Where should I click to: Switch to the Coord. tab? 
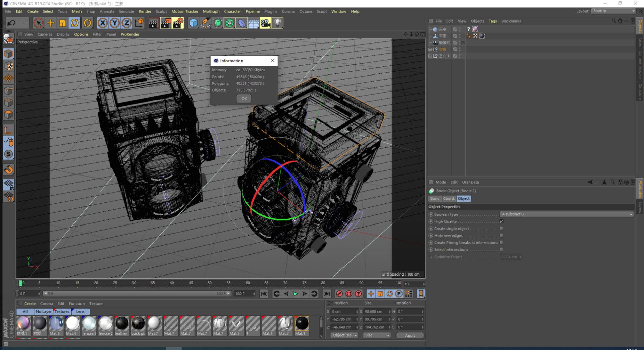(448, 199)
